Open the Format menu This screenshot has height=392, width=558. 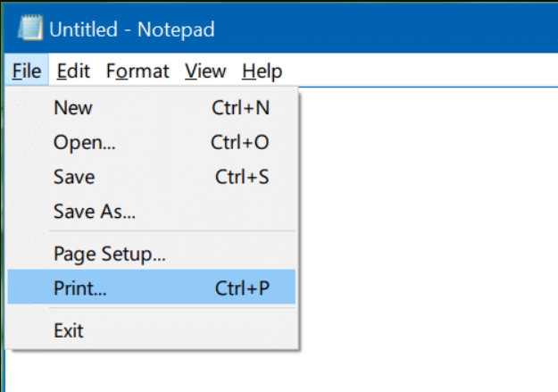pos(139,71)
